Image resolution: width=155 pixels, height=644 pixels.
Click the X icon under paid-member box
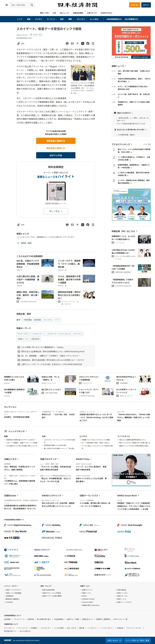(83, 225)
